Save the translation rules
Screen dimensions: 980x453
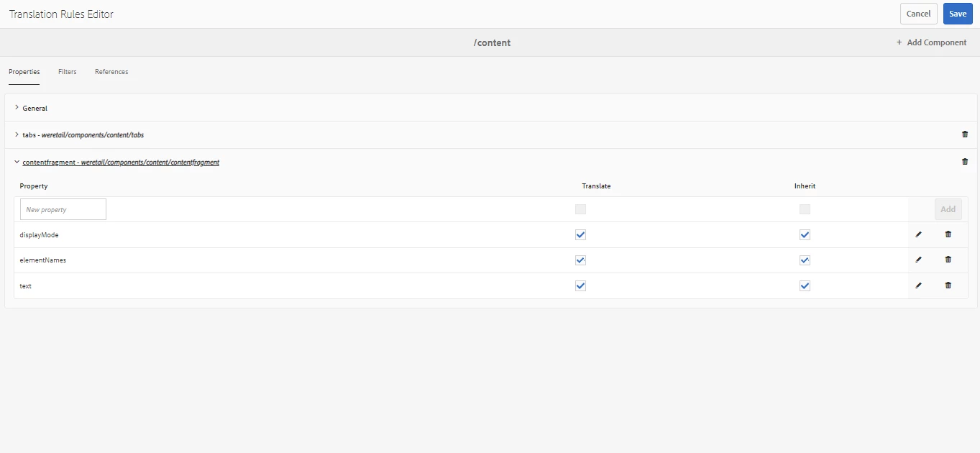pos(958,14)
